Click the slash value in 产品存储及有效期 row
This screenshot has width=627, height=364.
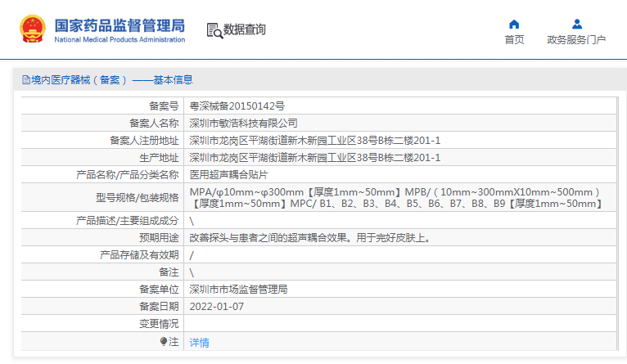coord(192,255)
